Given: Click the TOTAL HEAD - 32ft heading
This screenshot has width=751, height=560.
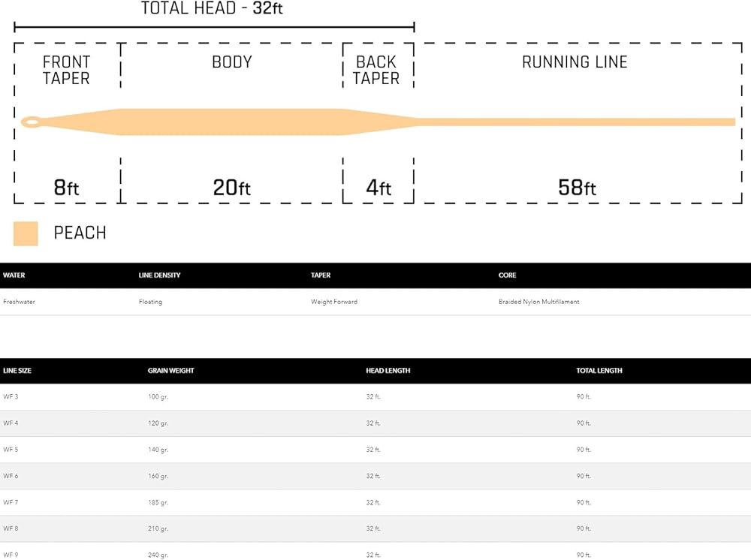Looking at the screenshot, I should 212,9.
